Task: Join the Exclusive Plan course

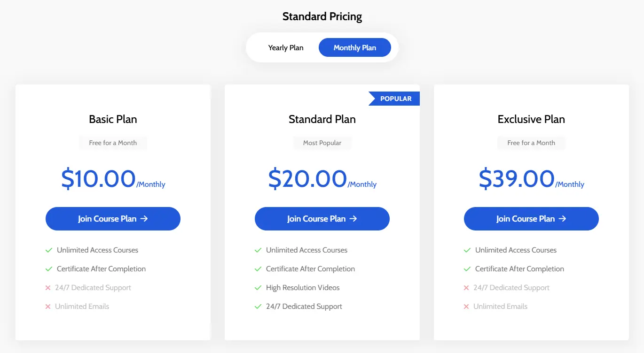Action: pyautogui.click(x=531, y=219)
